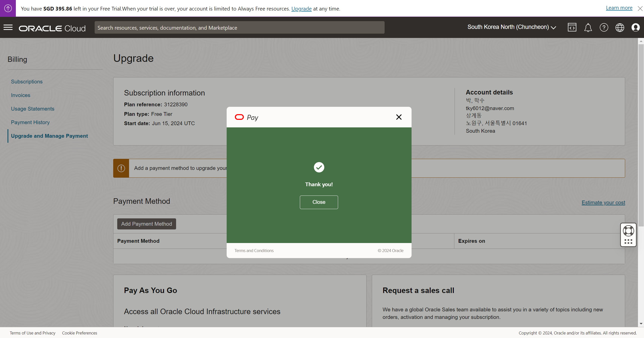Open the user profile avatar menu
The height and width of the screenshot is (338, 644).
tap(635, 27)
